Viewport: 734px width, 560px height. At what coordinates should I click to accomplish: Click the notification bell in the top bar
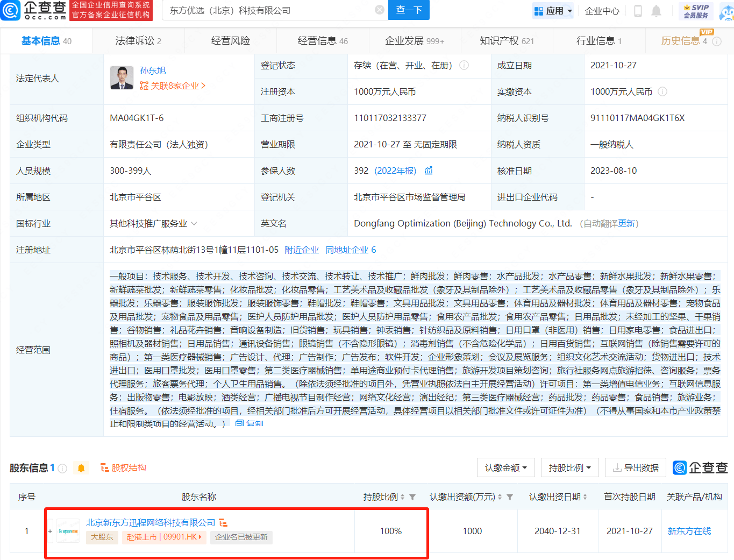coord(656,11)
